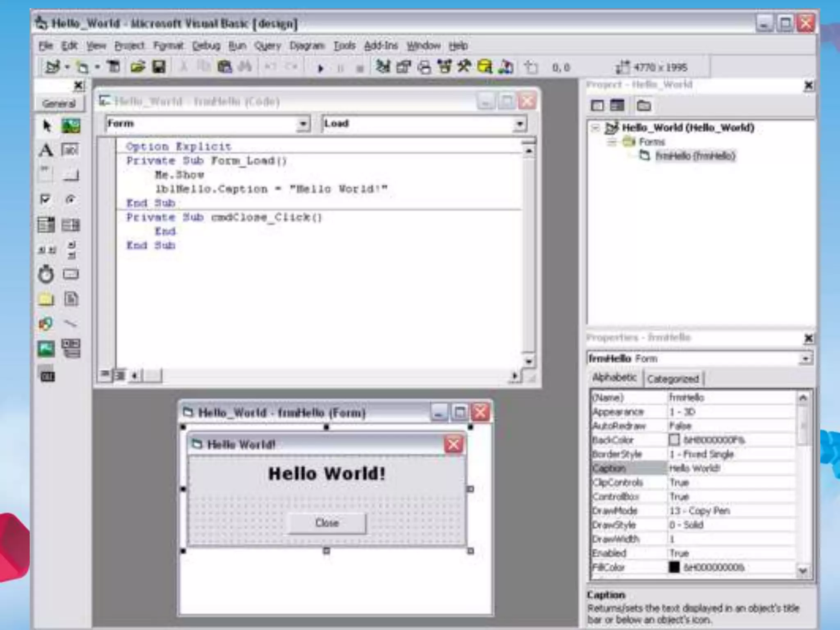Switch to the Categorized properties tab
This screenshot has height=630, width=840.
point(673,379)
